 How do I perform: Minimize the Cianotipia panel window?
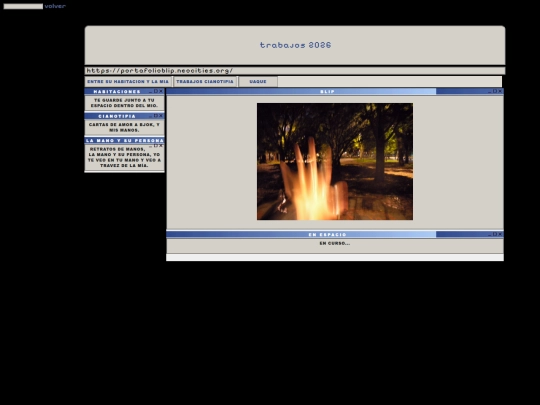click(x=150, y=116)
